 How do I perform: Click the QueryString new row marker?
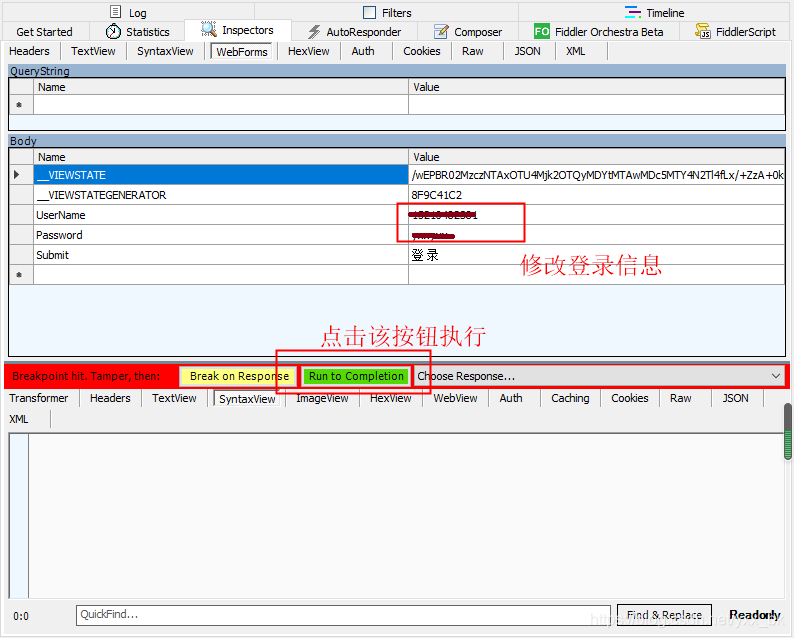click(x=19, y=105)
